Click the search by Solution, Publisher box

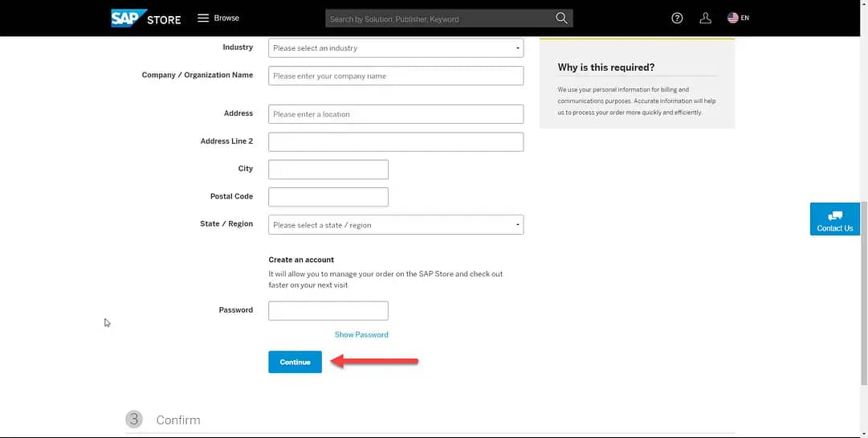[440, 18]
